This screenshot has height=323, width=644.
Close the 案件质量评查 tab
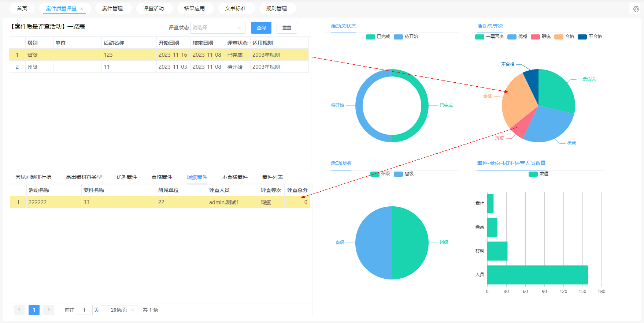click(82, 9)
